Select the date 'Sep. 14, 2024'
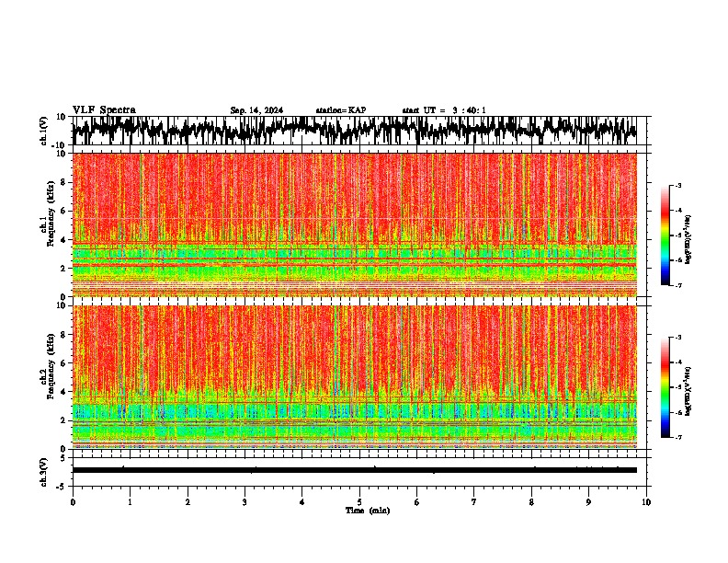This screenshot has height=563, width=728. pos(256,110)
